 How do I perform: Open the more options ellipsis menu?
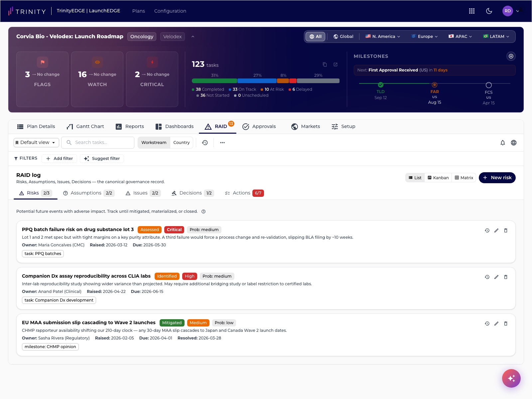[x=222, y=142]
